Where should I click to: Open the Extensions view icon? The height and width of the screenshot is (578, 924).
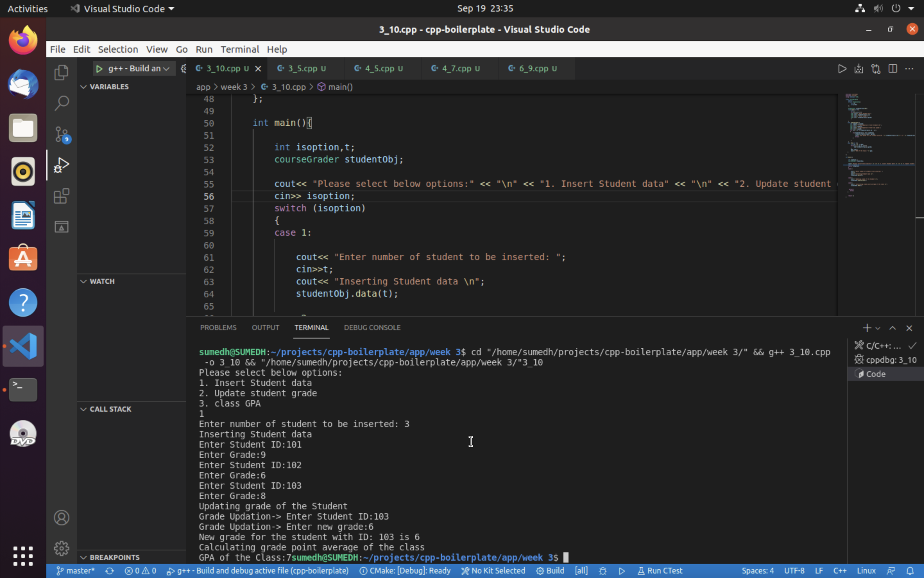tap(62, 196)
